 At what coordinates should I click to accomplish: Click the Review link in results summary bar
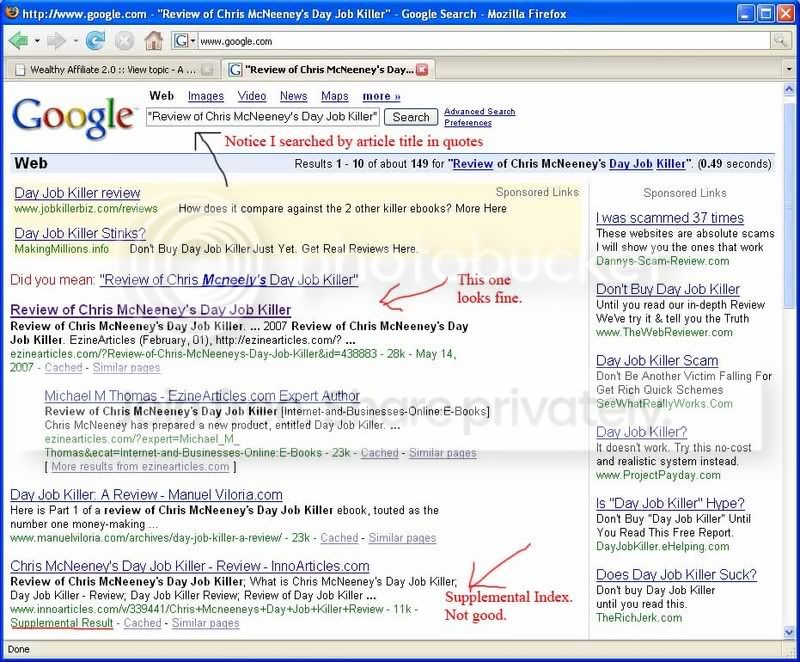(x=473, y=164)
